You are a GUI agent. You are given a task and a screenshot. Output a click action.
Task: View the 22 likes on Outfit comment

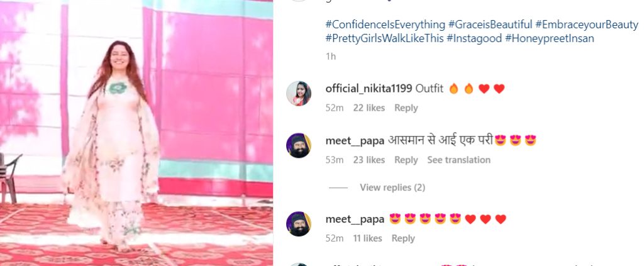tap(369, 108)
